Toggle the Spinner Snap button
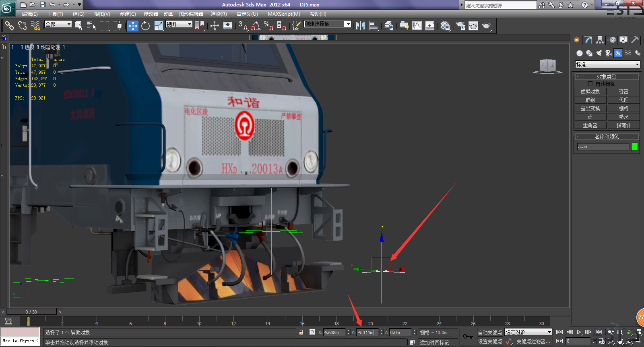 281,26
